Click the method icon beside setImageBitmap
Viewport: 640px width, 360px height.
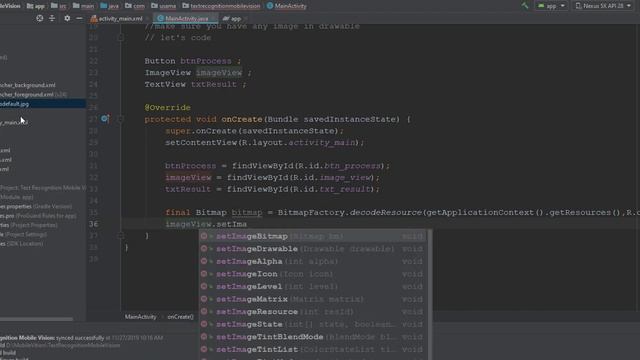204,236
